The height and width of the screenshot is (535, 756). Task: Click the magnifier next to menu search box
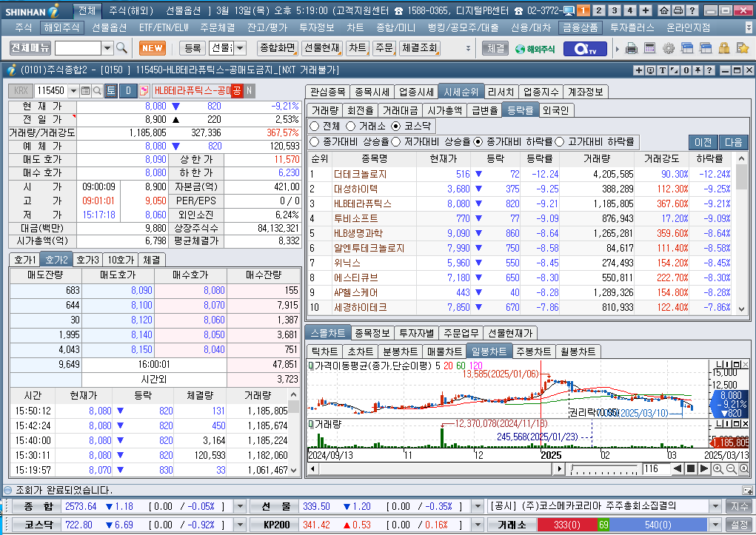click(x=122, y=47)
